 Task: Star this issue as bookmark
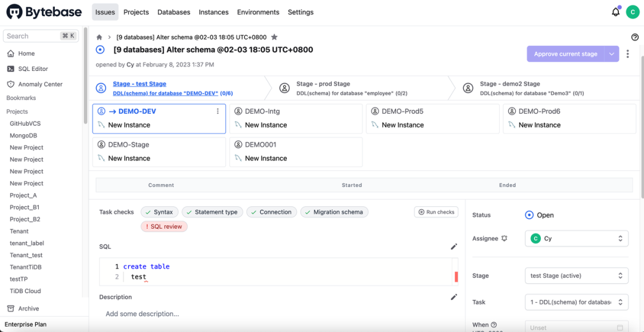click(x=274, y=37)
